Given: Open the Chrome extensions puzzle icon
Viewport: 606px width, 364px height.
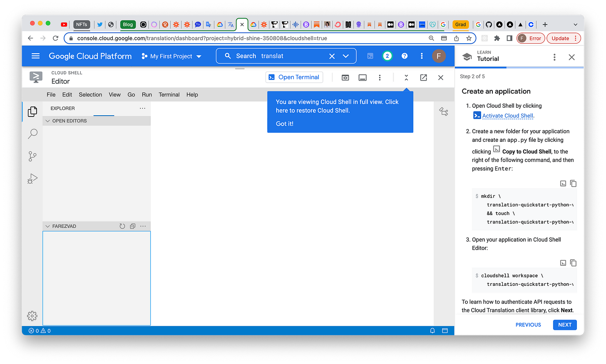Looking at the screenshot, I should pyautogui.click(x=497, y=38).
